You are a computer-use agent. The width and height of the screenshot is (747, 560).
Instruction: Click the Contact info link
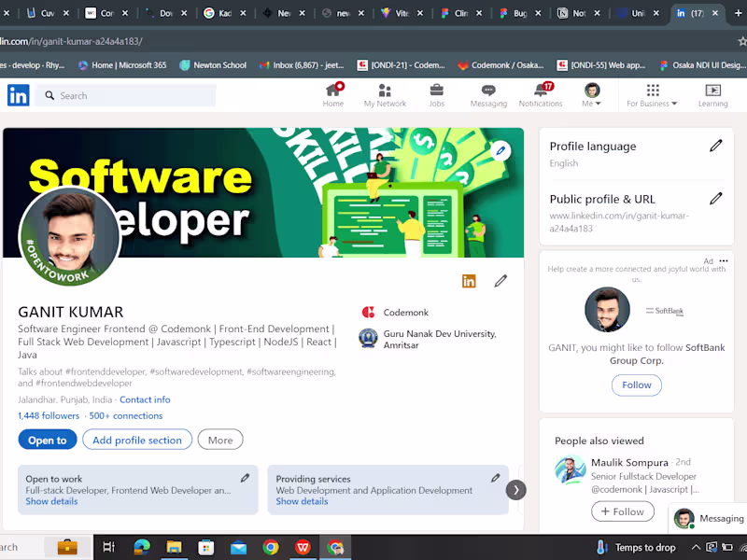click(x=145, y=399)
